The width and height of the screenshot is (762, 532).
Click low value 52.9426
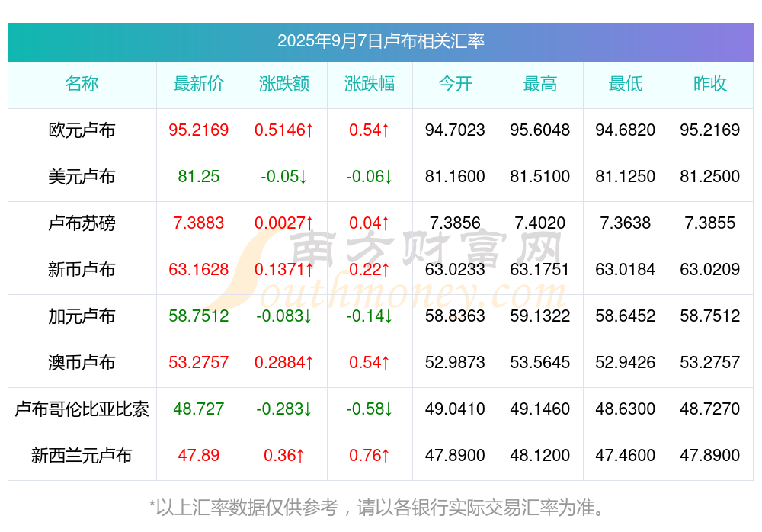[x=626, y=362]
